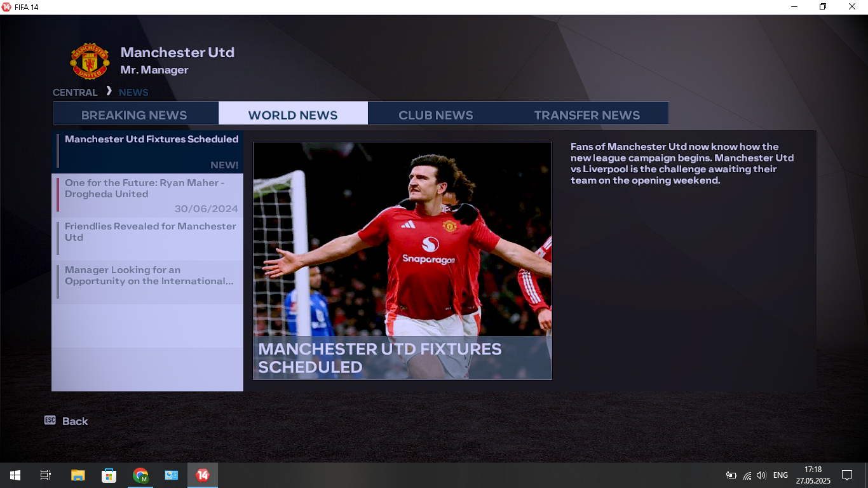Select the Manchester Utd Fixtures Scheduled story
868x488 pixels.
(x=147, y=152)
